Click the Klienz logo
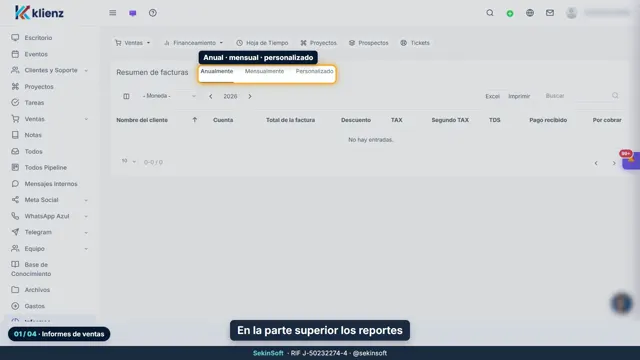 tap(39, 13)
